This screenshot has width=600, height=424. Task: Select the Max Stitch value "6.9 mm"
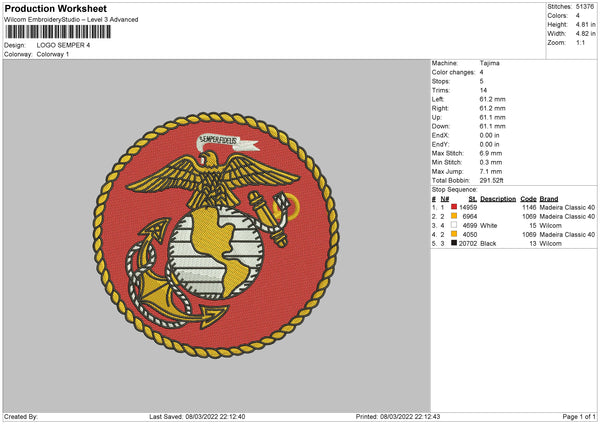491,153
